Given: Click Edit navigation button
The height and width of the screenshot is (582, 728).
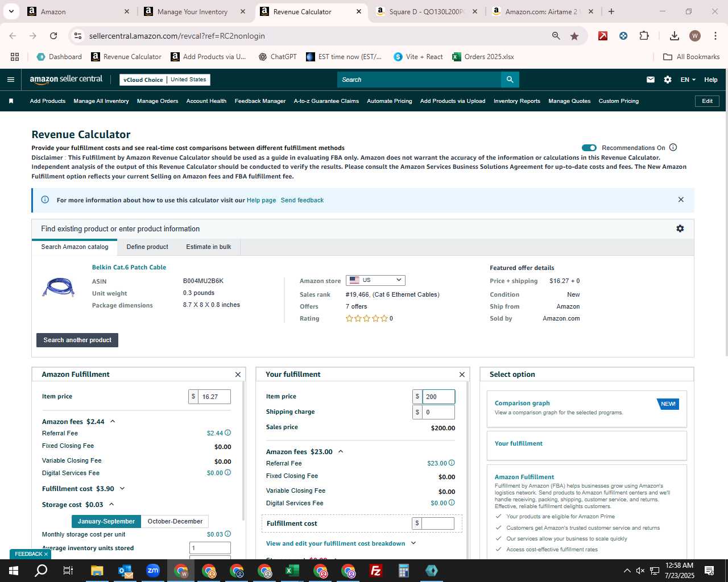Looking at the screenshot, I should pos(707,101).
